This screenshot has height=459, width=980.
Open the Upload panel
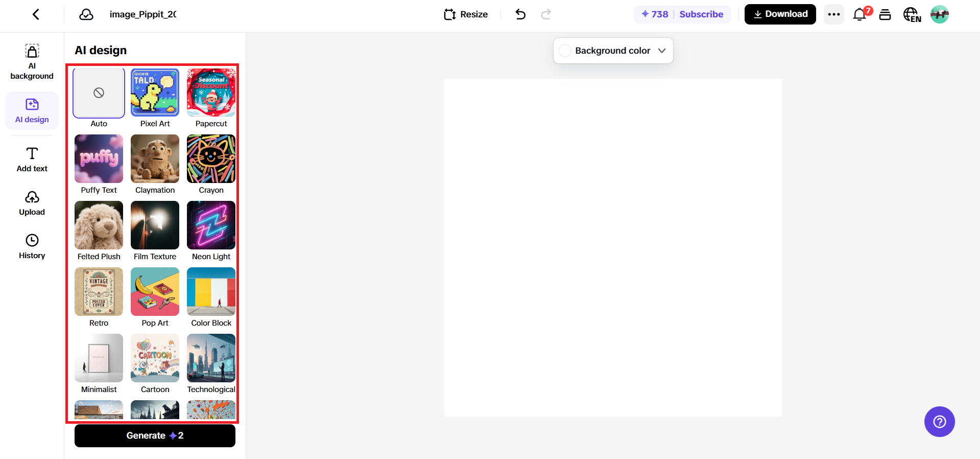tap(32, 203)
